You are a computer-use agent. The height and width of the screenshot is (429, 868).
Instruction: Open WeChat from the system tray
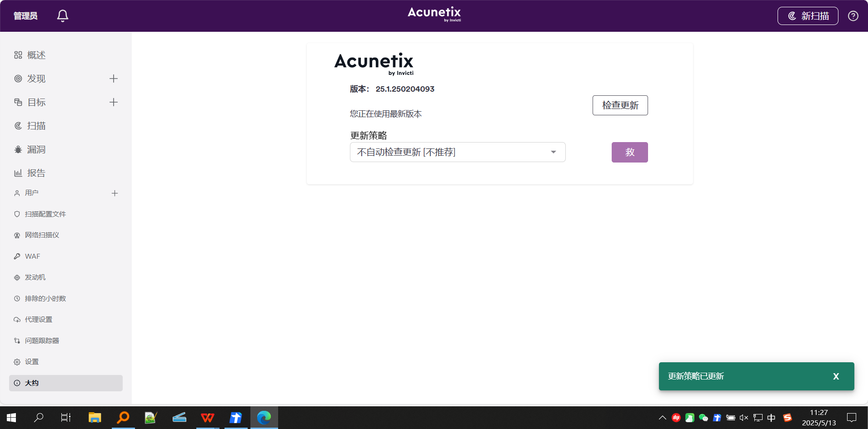(703, 418)
